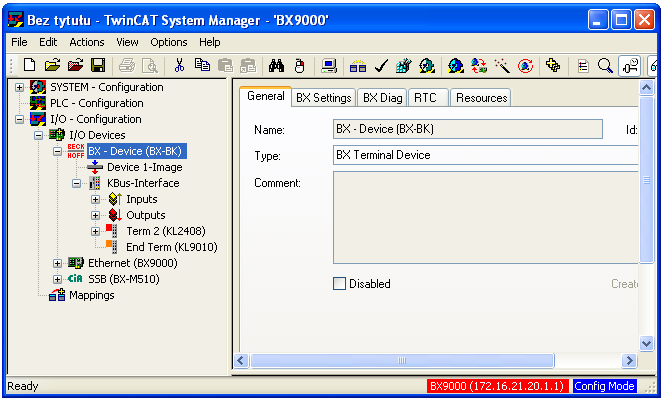The image size is (663, 399).
Task: Click the Cut scissors icon
Action: pyautogui.click(x=179, y=66)
